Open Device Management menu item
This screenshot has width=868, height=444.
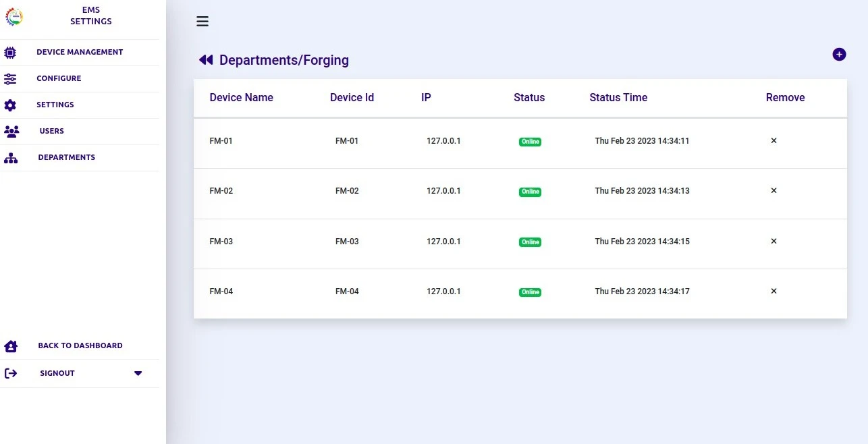pyautogui.click(x=80, y=52)
